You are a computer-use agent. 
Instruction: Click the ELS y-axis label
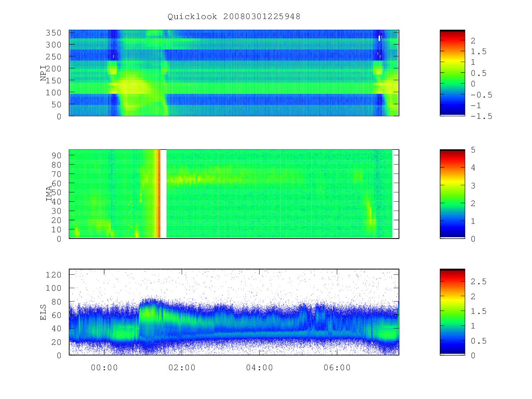tap(43, 312)
